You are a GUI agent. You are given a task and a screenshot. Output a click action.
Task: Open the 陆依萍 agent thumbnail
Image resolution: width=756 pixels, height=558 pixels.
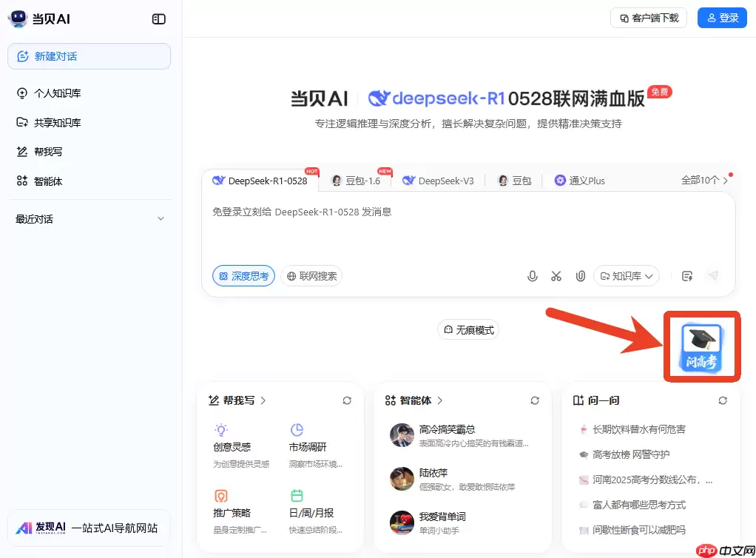(402, 478)
